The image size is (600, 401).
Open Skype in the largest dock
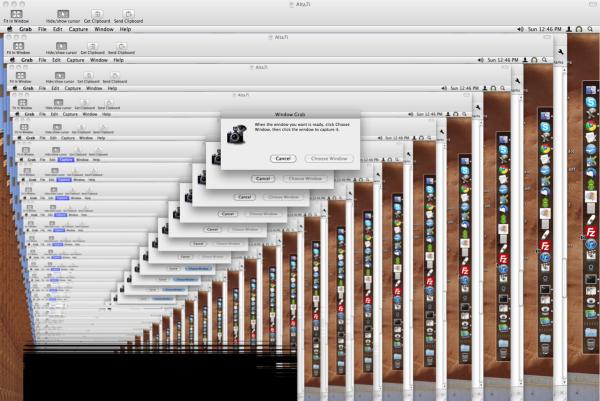tap(591, 102)
